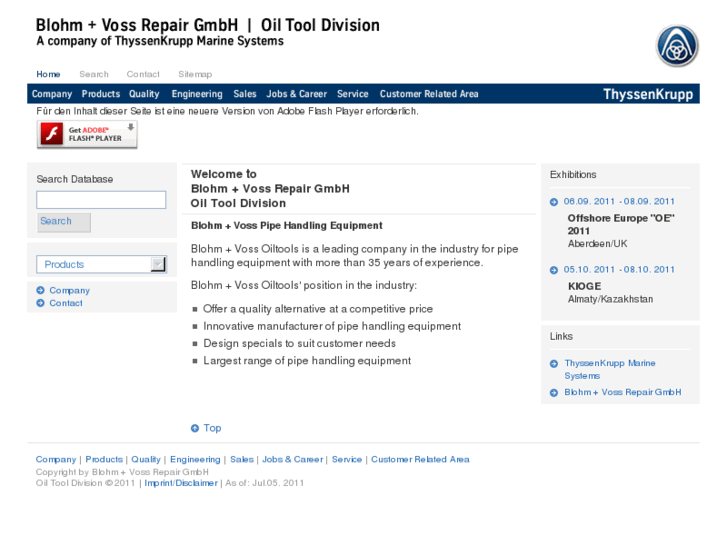Click Quality in the footer links
This screenshot has width=727, height=545.
(146, 459)
